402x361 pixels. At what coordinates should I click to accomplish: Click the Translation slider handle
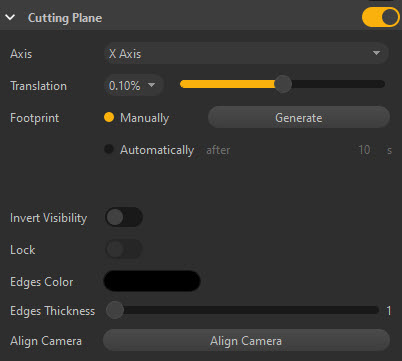click(283, 84)
